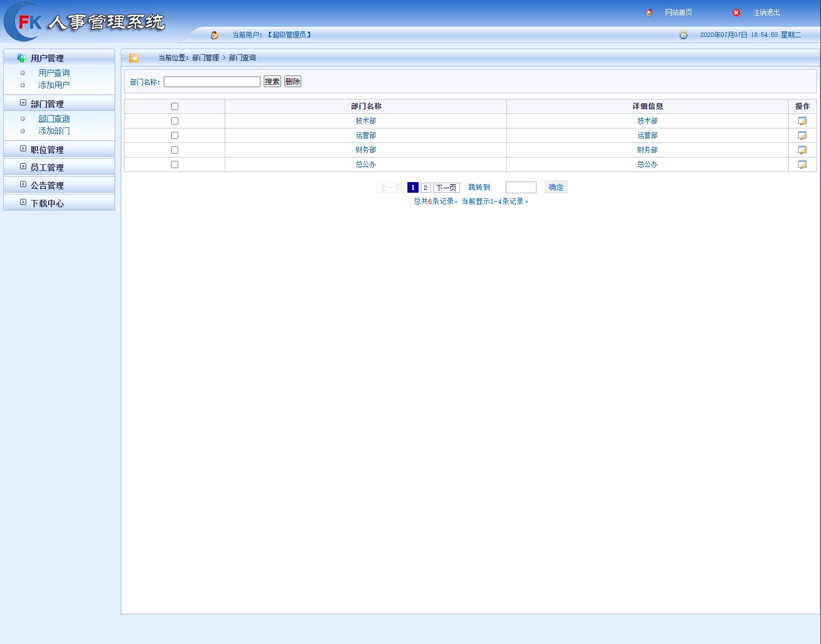821x644 pixels.
Task: Open the edit icon for 财务部 row
Action: [802, 150]
